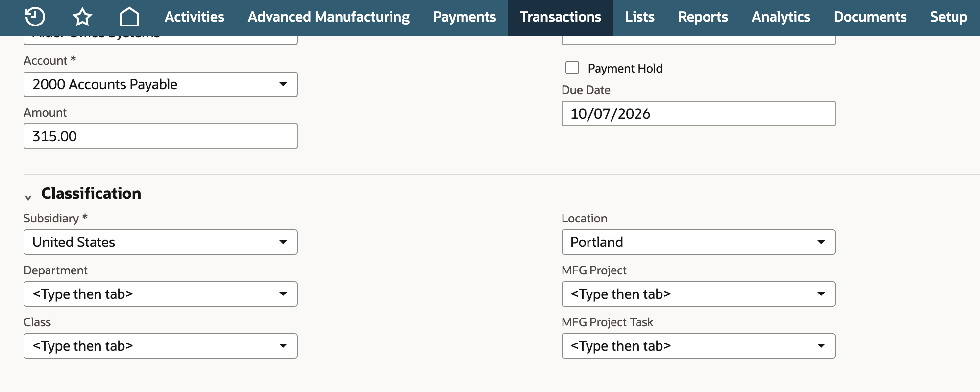Open the Account dropdown showing 2000 Accounts Payable
980x392 pixels.
161,84
